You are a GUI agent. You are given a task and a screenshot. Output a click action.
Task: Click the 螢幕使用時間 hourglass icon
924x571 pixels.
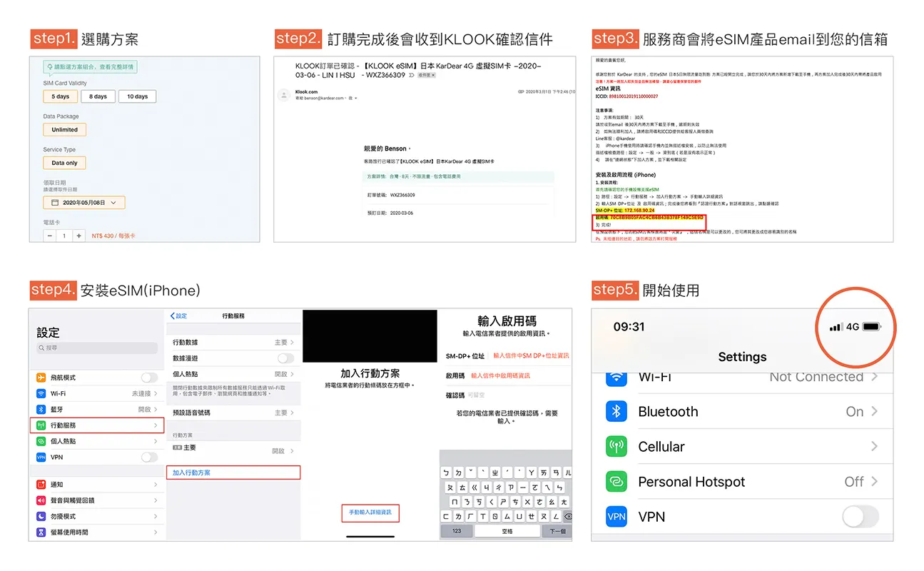(41, 532)
